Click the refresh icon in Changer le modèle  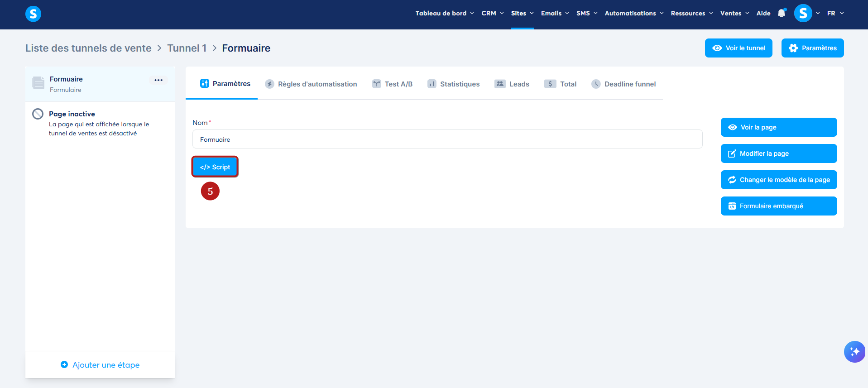tap(732, 180)
